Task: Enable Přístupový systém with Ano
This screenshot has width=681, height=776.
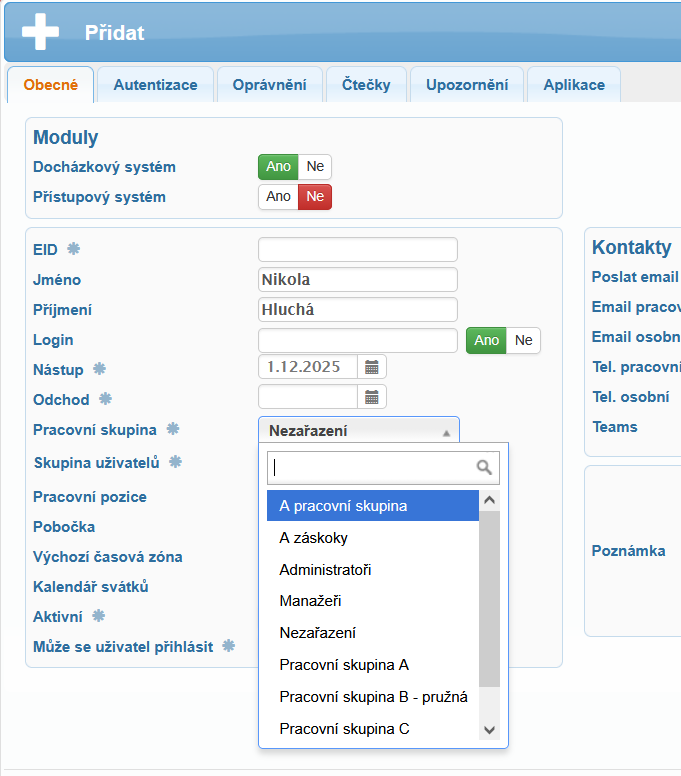Action: click(x=278, y=197)
